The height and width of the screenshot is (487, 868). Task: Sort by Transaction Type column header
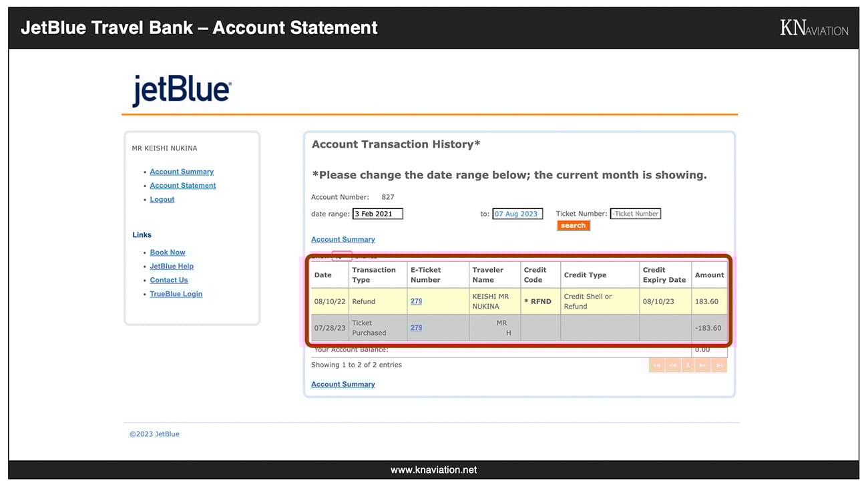[x=378, y=275]
